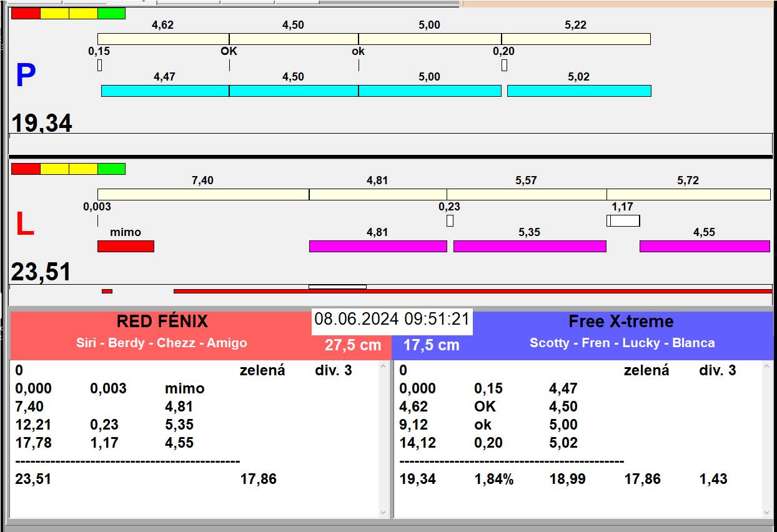Click the green start light in lane L
This screenshot has width=777, height=532.
111,169
